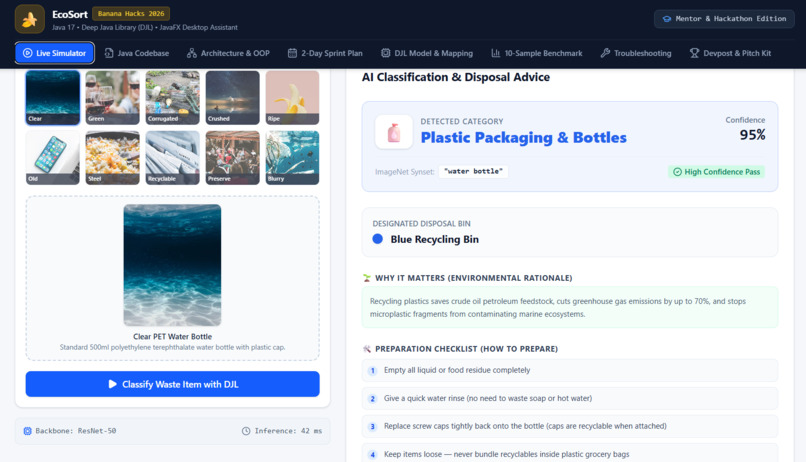The image size is (806, 462).
Task: Click the Backbone: ResNet-50 status text
Action: click(76, 431)
